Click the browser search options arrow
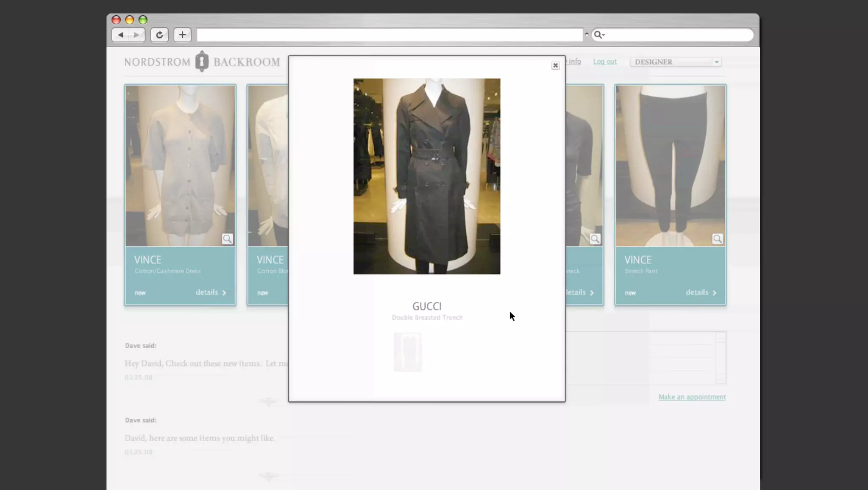Image resolution: width=868 pixels, height=490 pixels. click(604, 35)
